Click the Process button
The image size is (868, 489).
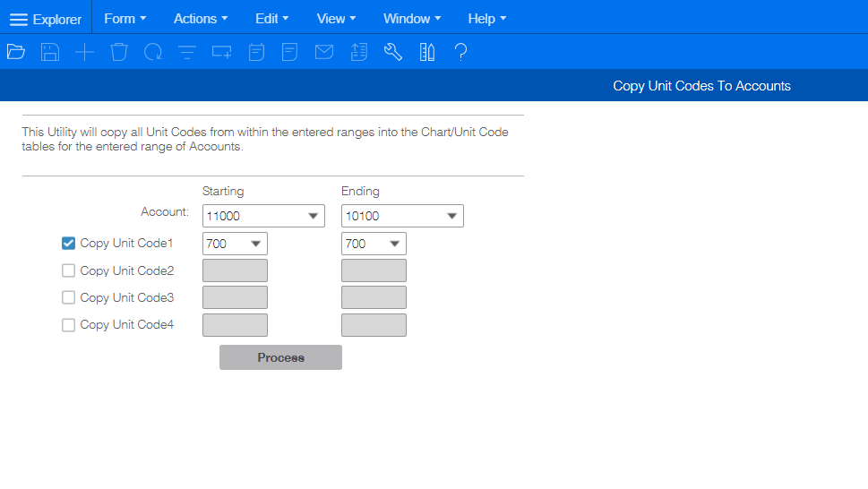280,357
